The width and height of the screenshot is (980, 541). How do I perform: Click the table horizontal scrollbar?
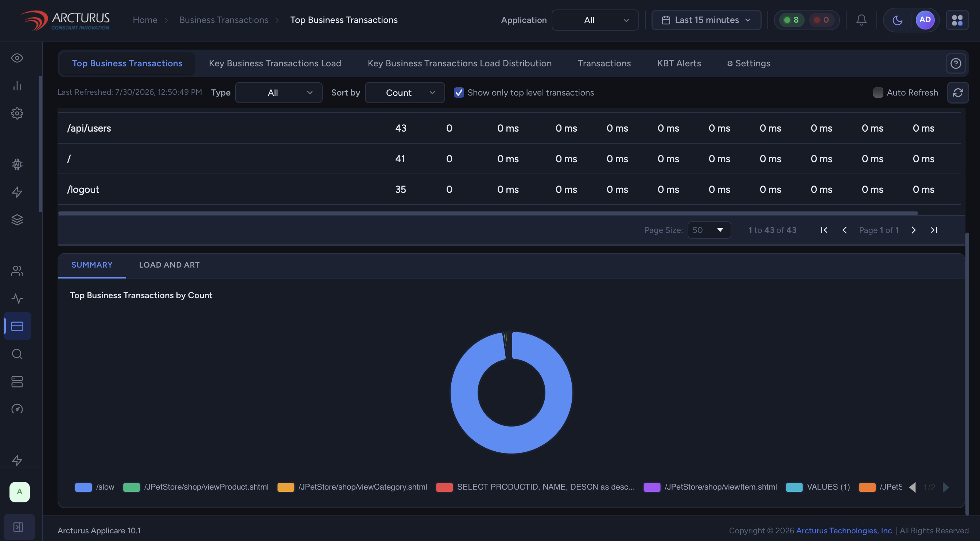[x=488, y=213]
